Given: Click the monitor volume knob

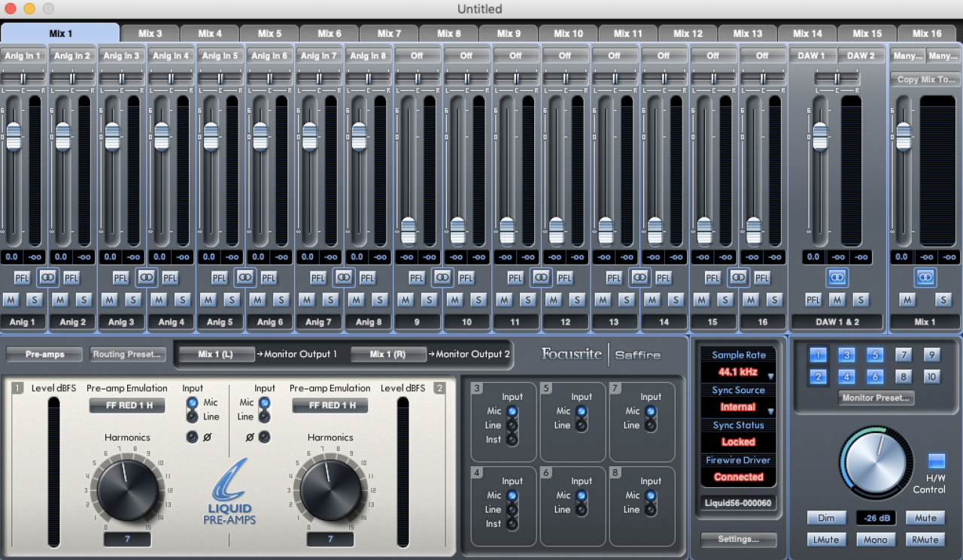Looking at the screenshot, I should 876,461.
